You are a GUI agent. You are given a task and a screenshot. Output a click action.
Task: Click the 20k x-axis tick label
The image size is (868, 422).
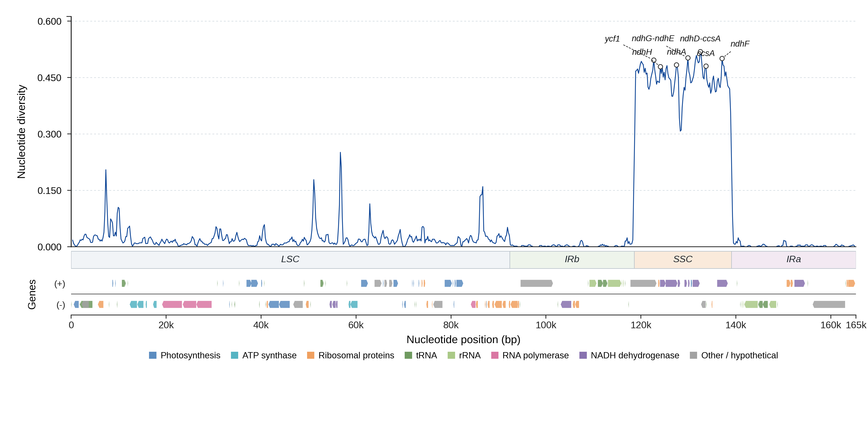tap(166, 325)
